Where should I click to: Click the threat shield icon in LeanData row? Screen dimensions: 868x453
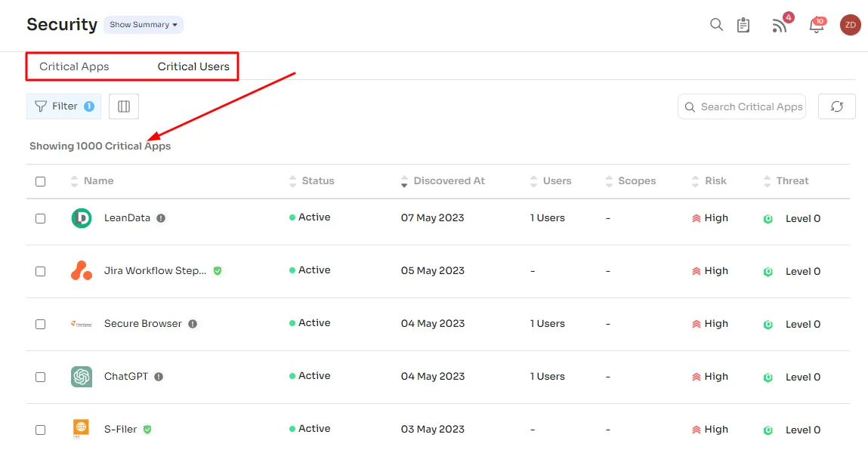(x=768, y=218)
